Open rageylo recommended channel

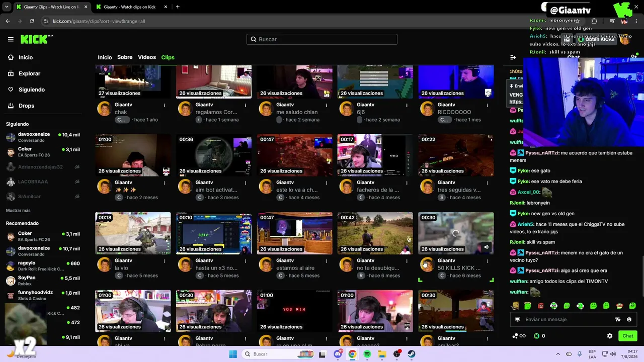coord(43,266)
